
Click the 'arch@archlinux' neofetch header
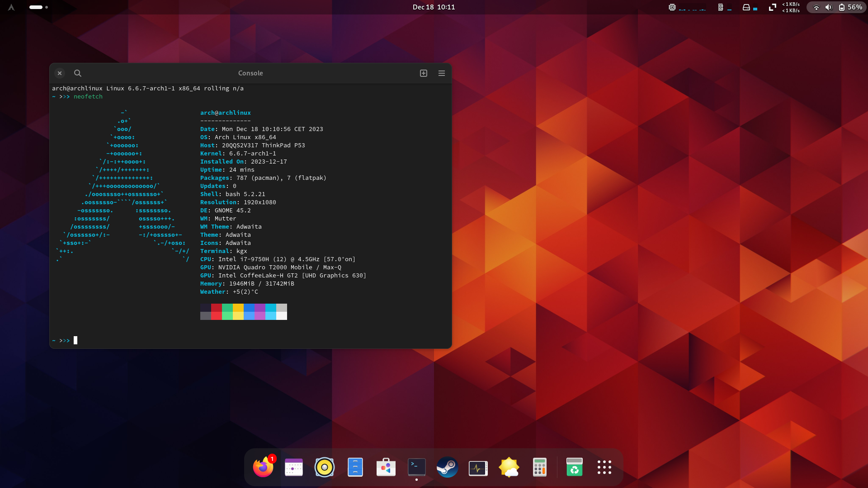click(226, 113)
